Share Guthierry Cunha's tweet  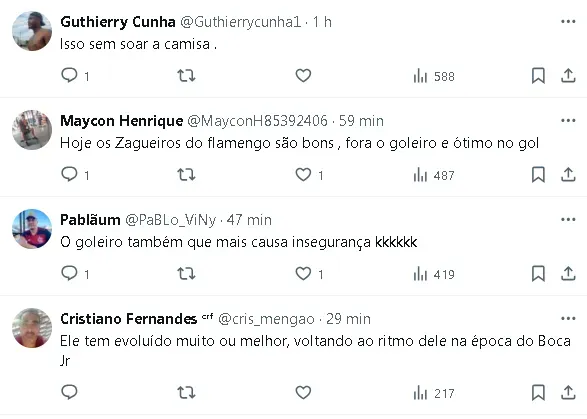568,76
